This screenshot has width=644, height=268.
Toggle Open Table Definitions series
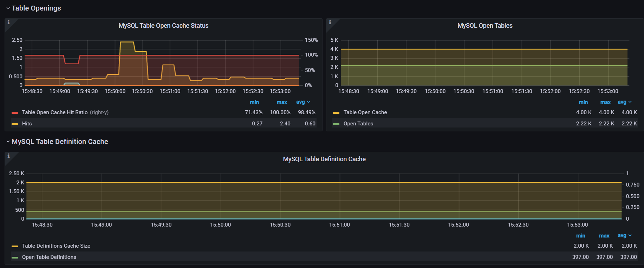click(49, 257)
